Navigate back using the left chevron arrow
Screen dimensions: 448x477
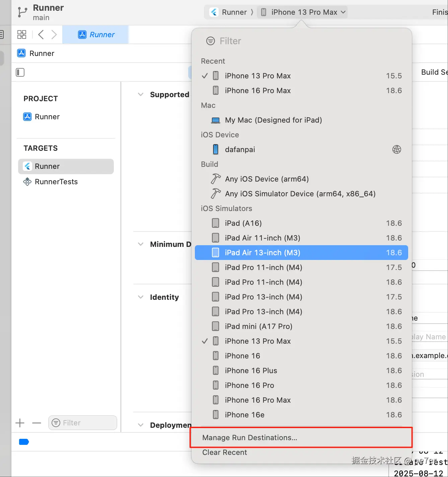[41, 34]
